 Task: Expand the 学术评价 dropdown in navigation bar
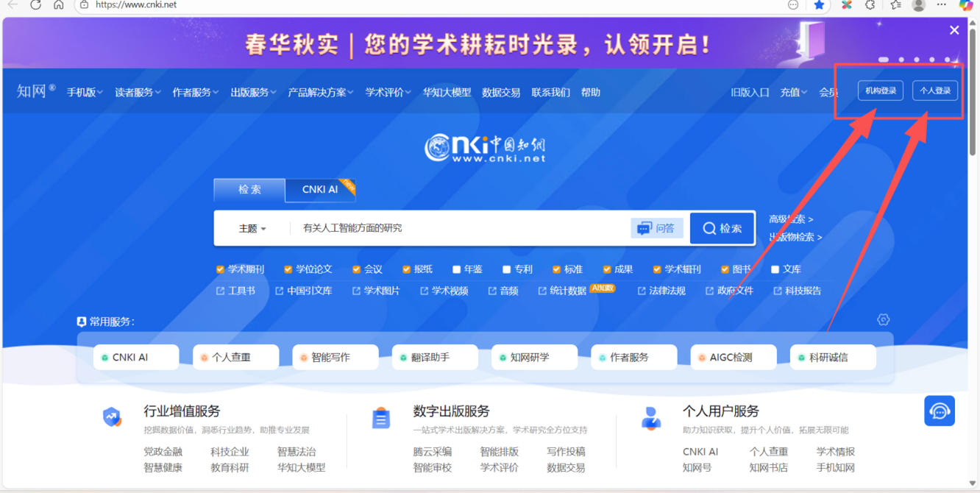click(x=388, y=93)
